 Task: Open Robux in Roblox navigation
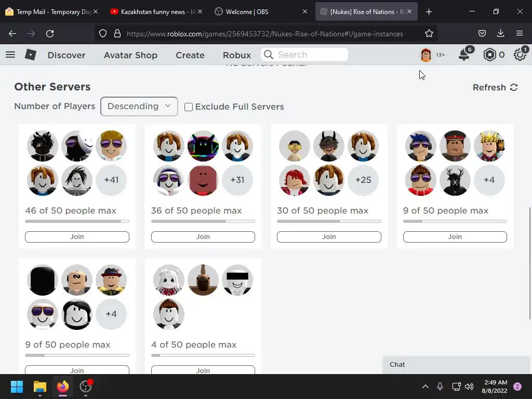coord(237,55)
